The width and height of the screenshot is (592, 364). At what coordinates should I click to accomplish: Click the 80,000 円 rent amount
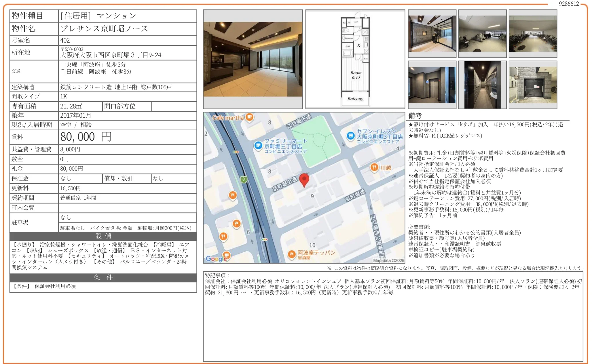coord(86,137)
